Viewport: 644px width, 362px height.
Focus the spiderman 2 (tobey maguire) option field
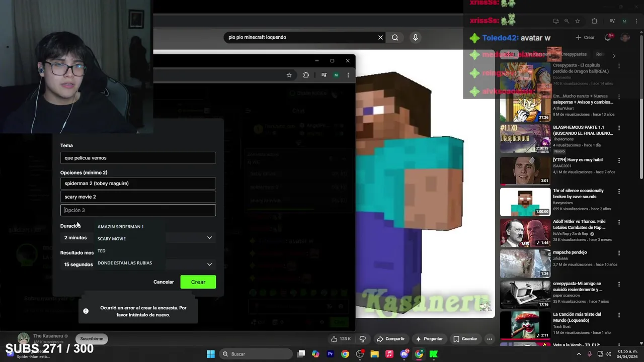[138, 184]
